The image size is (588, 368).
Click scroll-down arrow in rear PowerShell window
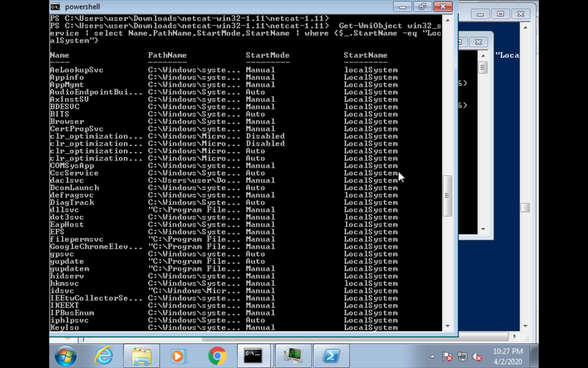(x=525, y=326)
